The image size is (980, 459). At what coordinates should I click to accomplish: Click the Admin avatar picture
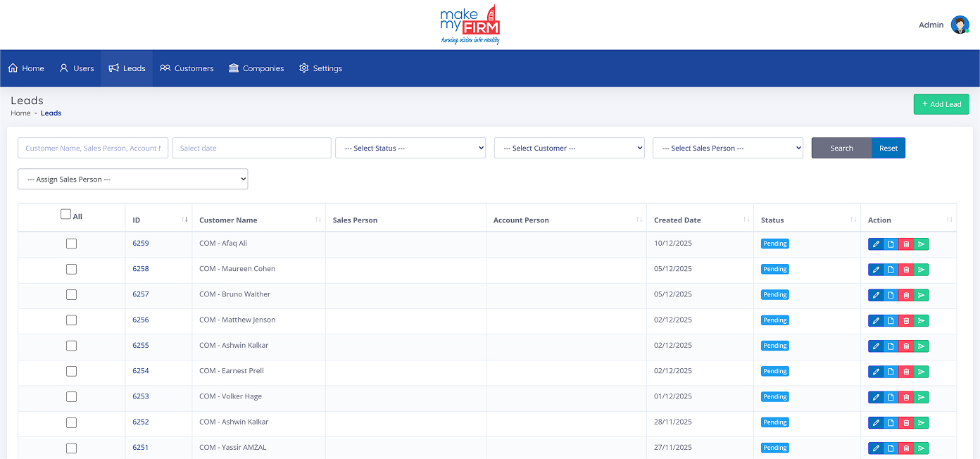coord(960,24)
